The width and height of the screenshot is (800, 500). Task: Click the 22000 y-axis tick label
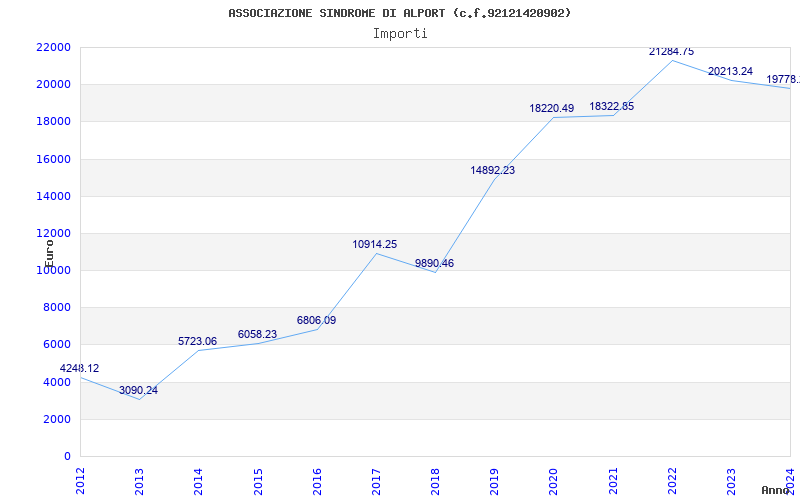pos(54,47)
